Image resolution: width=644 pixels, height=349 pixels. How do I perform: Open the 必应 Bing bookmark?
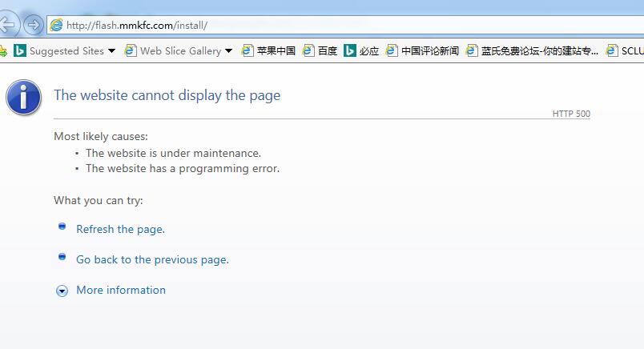pyautogui.click(x=368, y=50)
